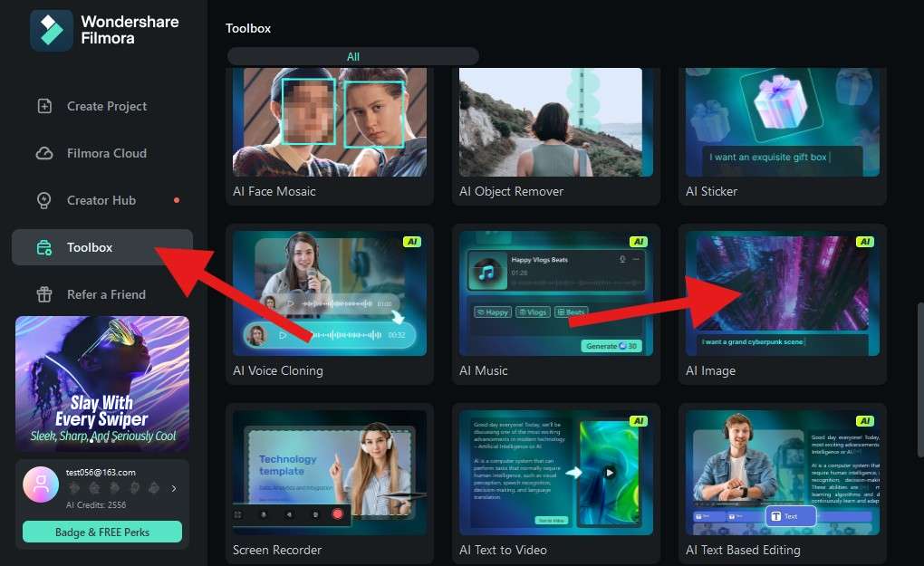924x566 pixels.
Task: Click the Filmora Cloud icon
Action: click(x=44, y=153)
